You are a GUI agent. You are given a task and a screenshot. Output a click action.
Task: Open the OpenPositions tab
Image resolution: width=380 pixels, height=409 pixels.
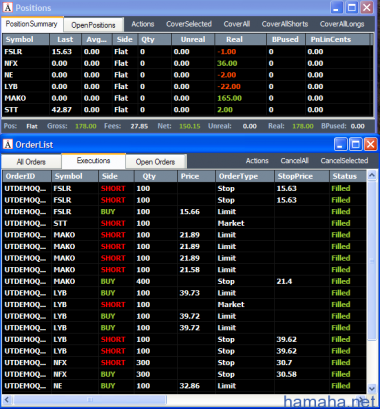pyautogui.click(x=93, y=25)
